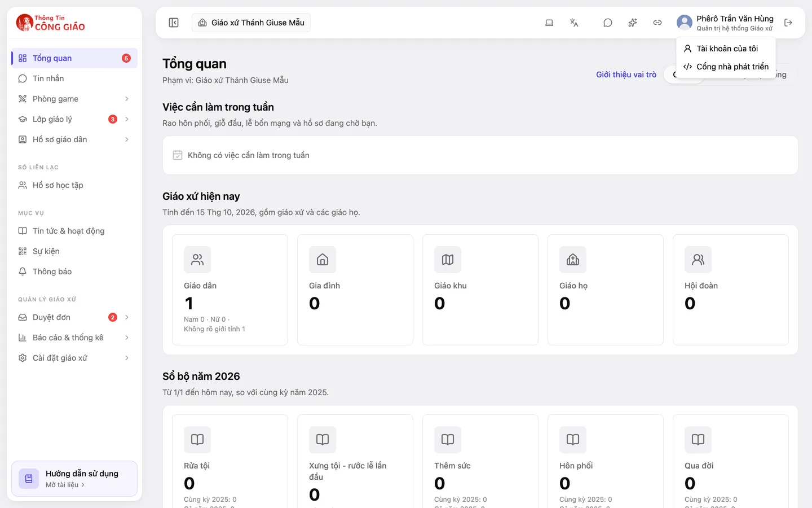Click the people icon on the Giáo dân card
The image size is (812, 508).
197,260
